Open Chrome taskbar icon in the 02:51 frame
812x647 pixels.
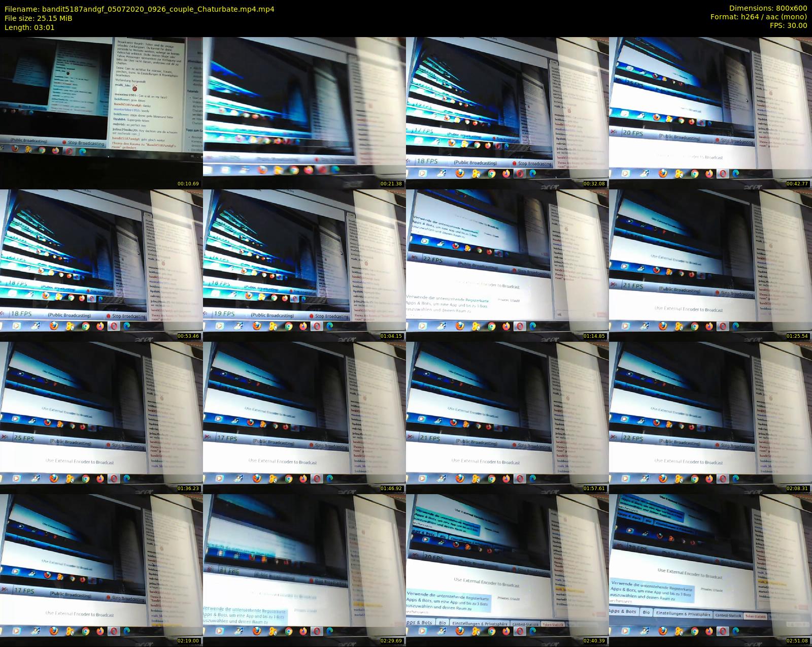(x=694, y=631)
